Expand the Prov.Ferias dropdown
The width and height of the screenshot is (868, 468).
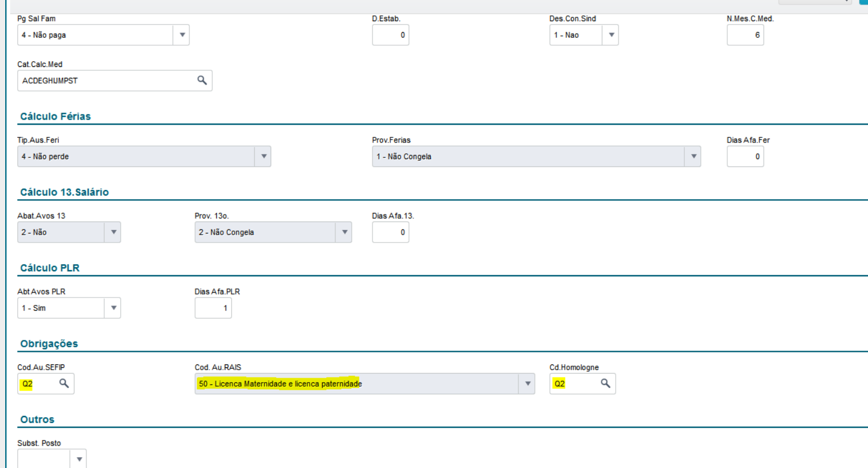click(x=693, y=156)
